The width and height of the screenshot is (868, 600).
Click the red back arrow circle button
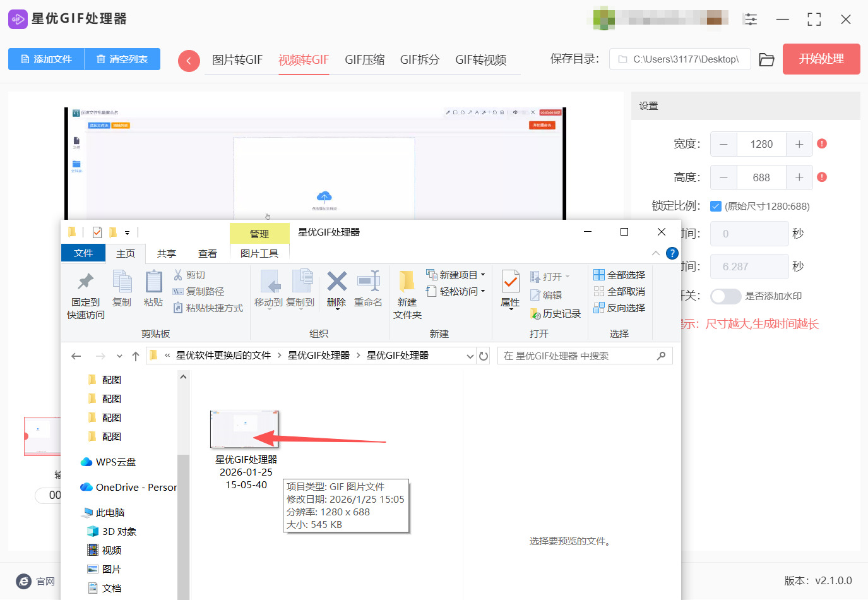pos(189,61)
